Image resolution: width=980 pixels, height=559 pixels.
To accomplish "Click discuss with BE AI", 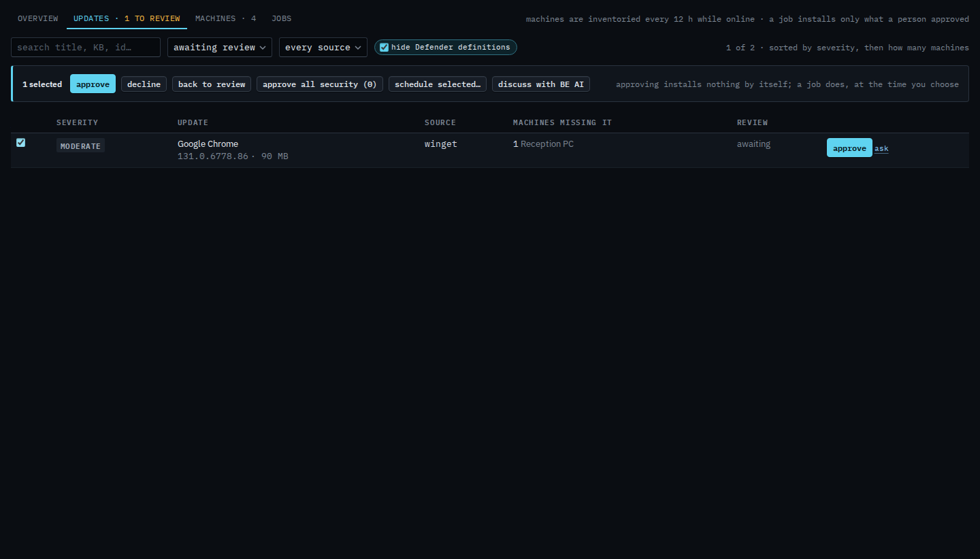I will click(x=541, y=84).
